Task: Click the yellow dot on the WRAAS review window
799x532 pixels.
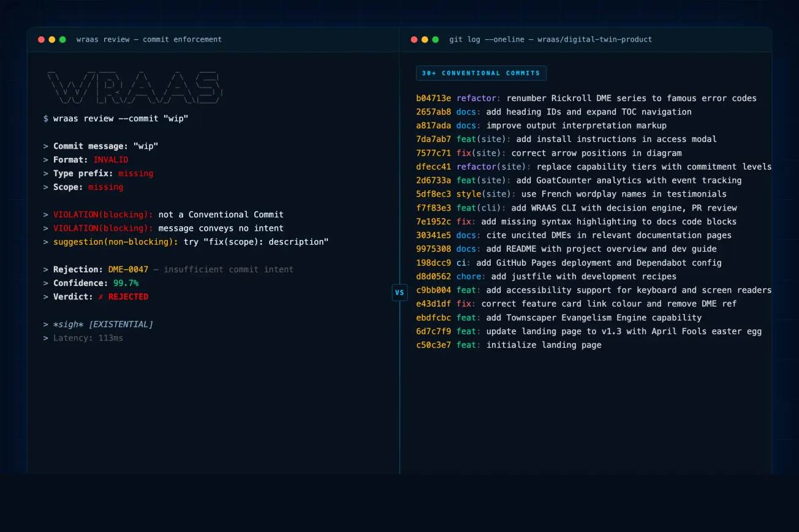Action: click(x=51, y=39)
